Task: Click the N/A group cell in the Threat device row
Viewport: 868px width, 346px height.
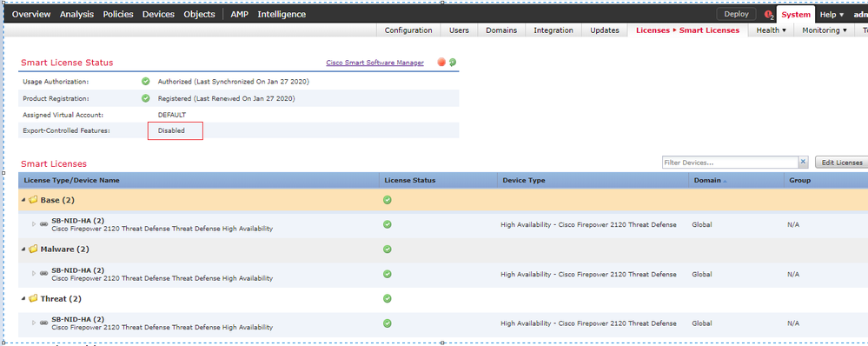Action: [x=792, y=323]
